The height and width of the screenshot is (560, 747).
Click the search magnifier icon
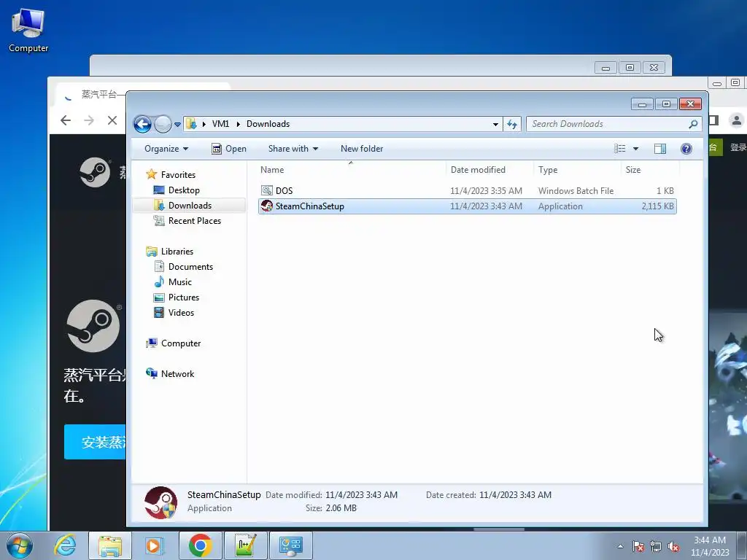(693, 124)
